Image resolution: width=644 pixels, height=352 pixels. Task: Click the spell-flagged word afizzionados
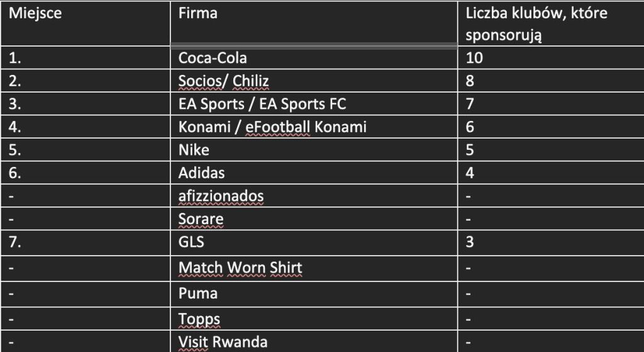click(221, 196)
